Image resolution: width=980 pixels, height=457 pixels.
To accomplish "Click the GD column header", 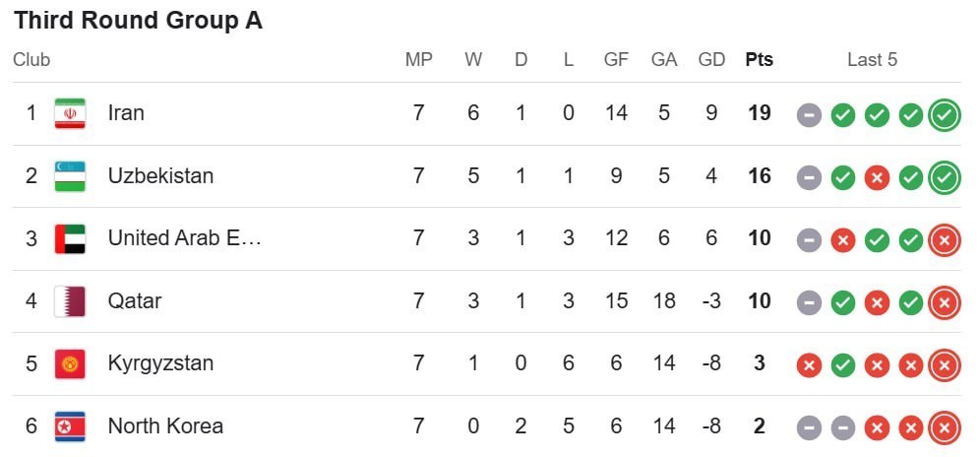I will click(x=711, y=60).
